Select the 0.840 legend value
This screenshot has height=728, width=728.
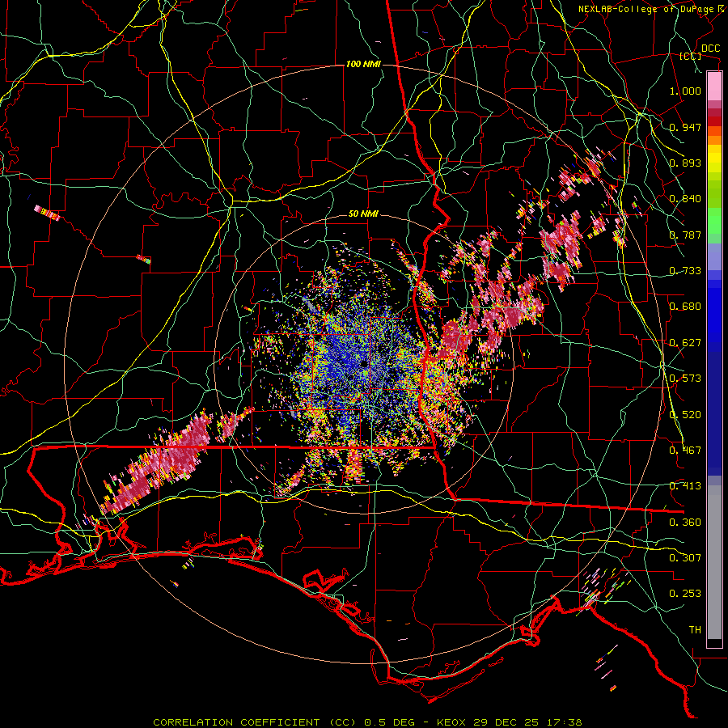tap(685, 199)
